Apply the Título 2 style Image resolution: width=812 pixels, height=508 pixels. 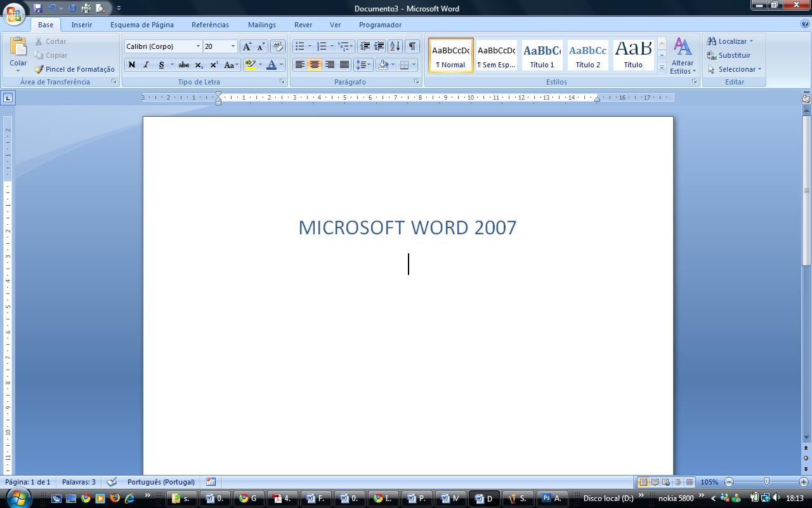pos(588,55)
